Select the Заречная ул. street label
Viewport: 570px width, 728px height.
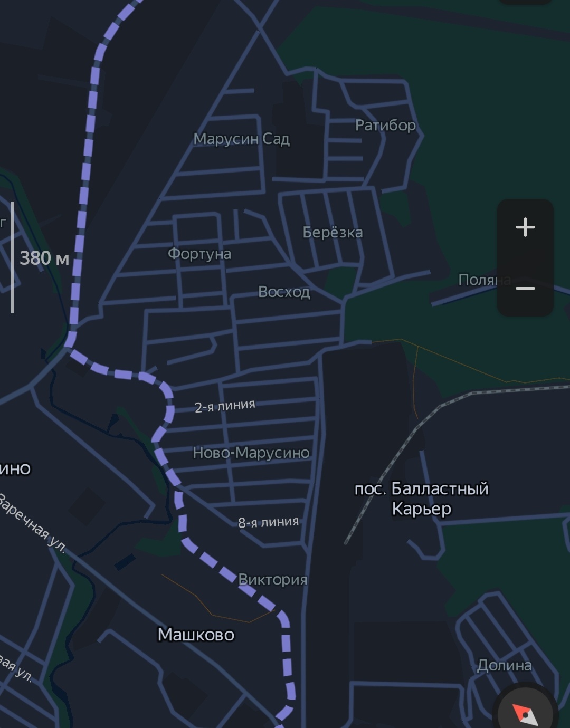pos(32,524)
